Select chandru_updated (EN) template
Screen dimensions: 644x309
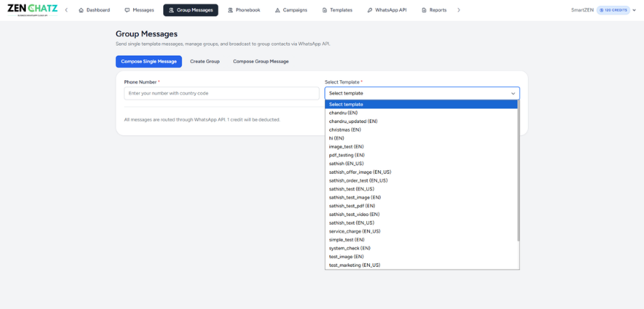(x=421, y=122)
